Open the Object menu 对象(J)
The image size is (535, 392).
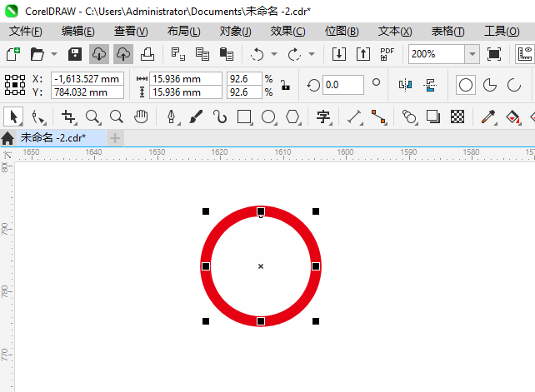pyautogui.click(x=236, y=32)
